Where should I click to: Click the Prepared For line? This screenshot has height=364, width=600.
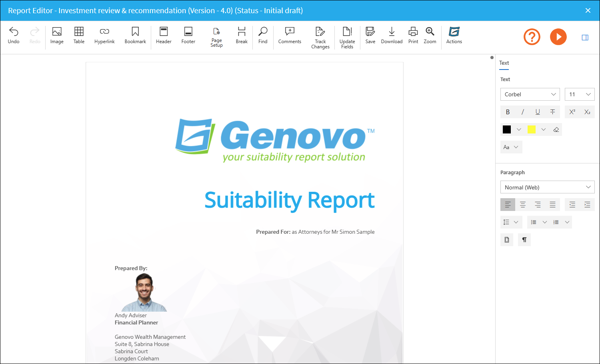click(315, 232)
